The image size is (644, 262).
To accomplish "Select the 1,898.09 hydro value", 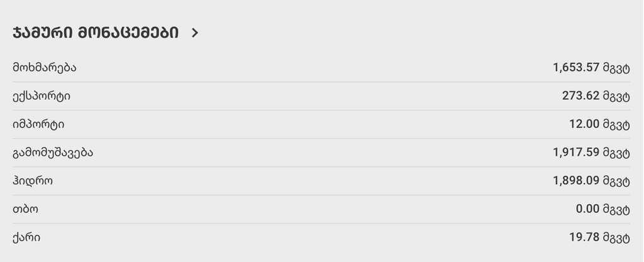I will click(576, 181).
